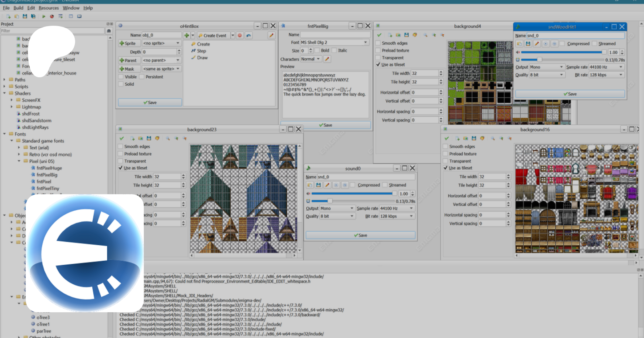Toggle Smooth edges checkbox in background23
Screen dimensions: 644x338
pos(121,147)
